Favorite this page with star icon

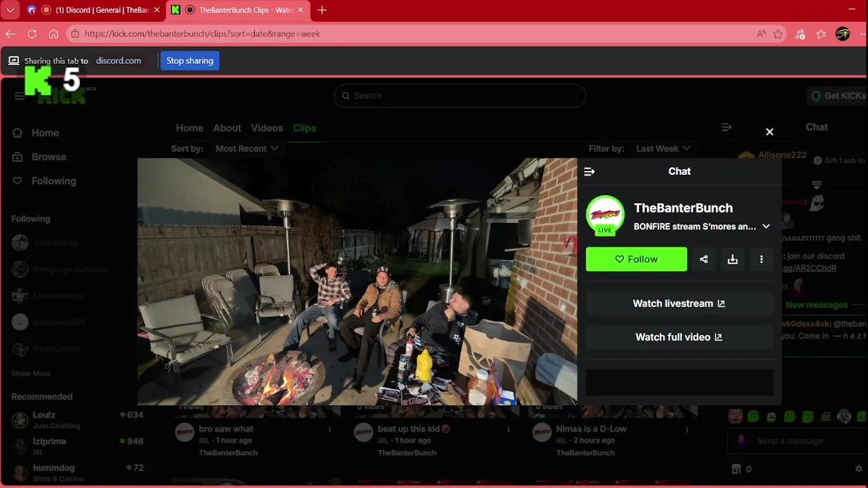tap(778, 34)
